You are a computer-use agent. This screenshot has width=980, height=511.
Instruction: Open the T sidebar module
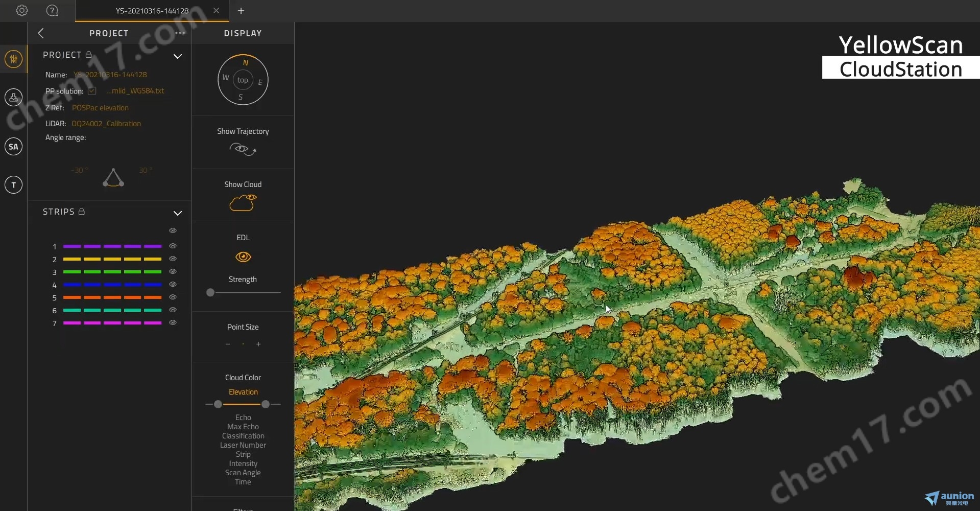14,184
